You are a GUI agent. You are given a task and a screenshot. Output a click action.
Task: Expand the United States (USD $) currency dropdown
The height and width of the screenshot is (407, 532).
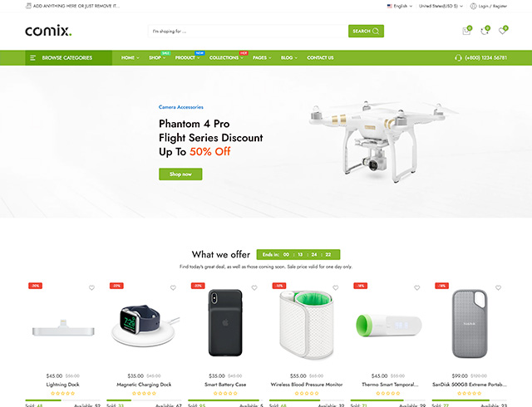point(441,6)
